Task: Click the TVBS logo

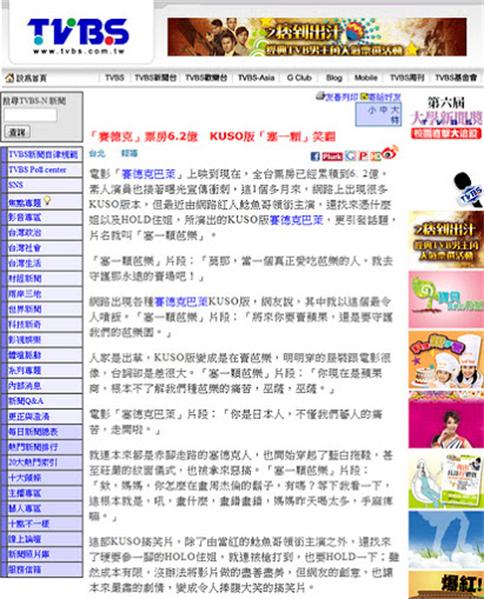Action: [x=78, y=35]
